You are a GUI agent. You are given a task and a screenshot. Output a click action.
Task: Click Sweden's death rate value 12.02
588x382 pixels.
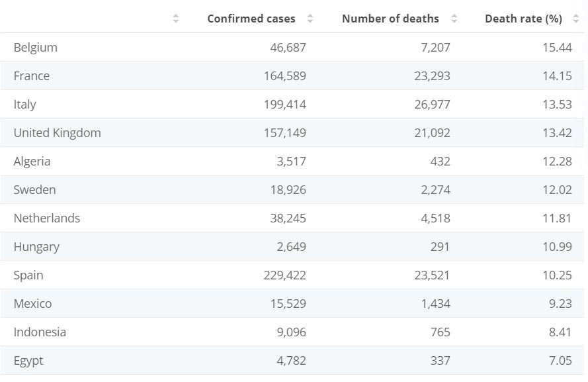557,190
